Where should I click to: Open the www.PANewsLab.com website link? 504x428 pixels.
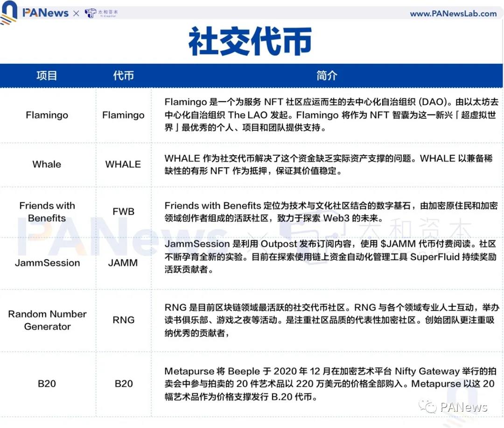(x=453, y=14)
